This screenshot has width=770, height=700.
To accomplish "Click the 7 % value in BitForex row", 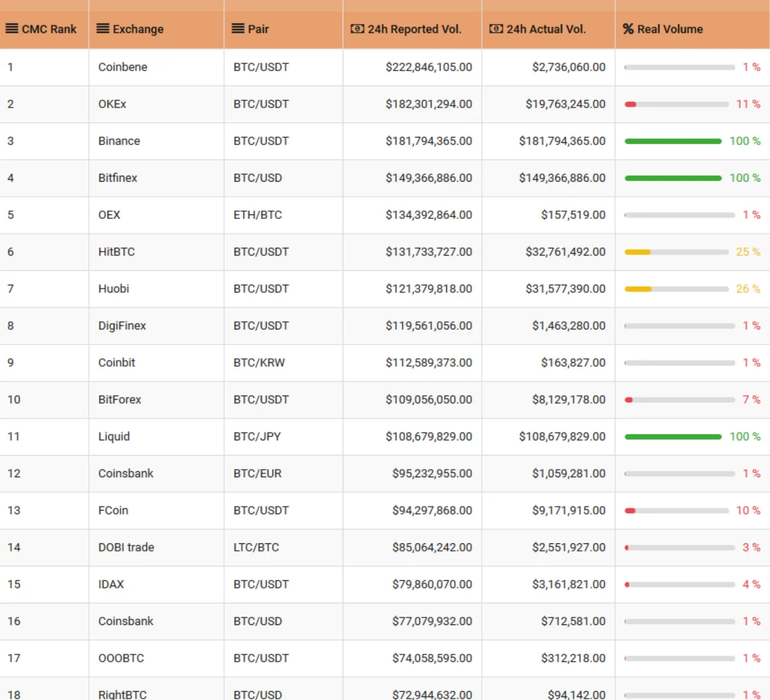I will (751, 399).
